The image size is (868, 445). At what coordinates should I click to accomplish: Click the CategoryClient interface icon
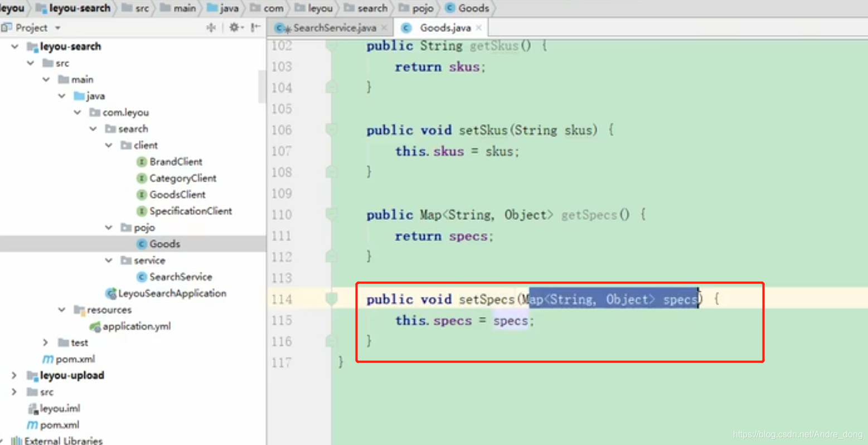point(142,178)
